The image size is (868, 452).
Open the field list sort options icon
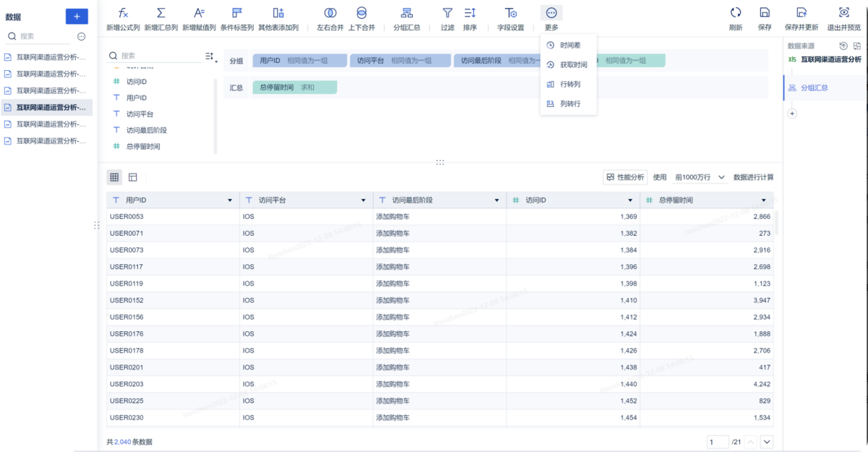coord(210,56)
